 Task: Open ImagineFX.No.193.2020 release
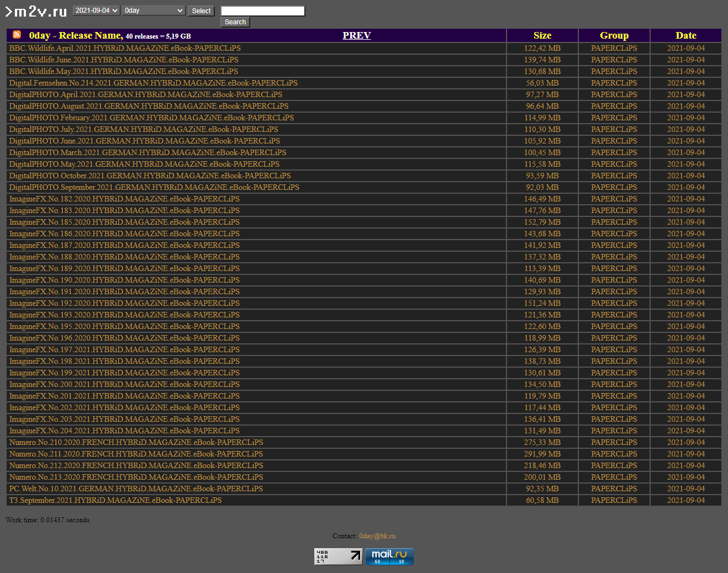click(x=124, y=315)
